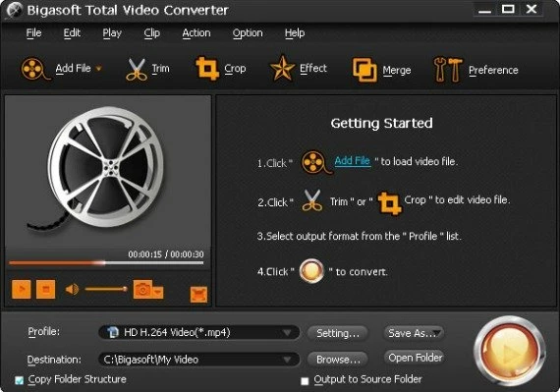Click the crop icon in step 2
Screen dimensions: 560x392
tap(389, 202)
